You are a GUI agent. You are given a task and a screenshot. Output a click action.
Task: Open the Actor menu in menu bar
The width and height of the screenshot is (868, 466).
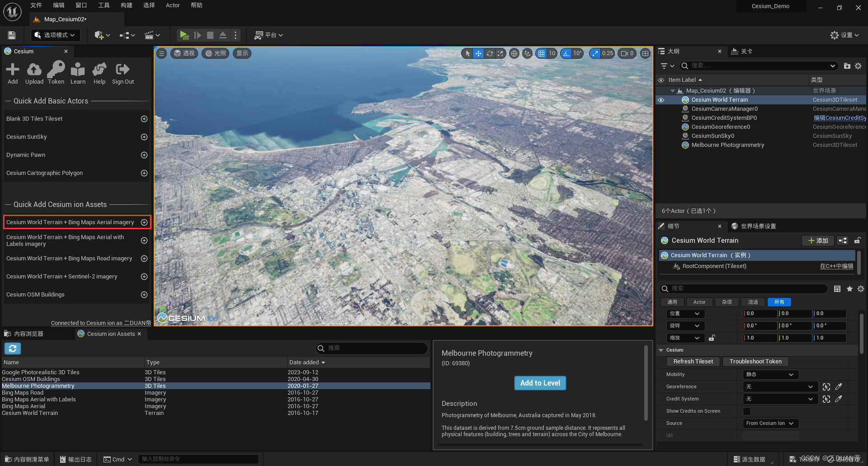pos(173,5)
